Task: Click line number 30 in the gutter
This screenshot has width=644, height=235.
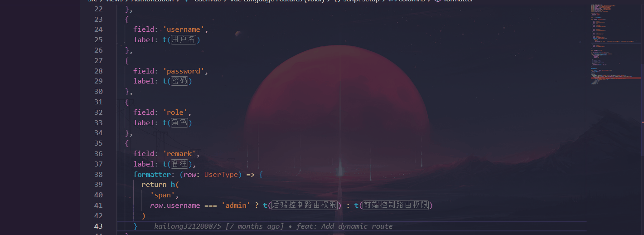Action: click(99, 92)
